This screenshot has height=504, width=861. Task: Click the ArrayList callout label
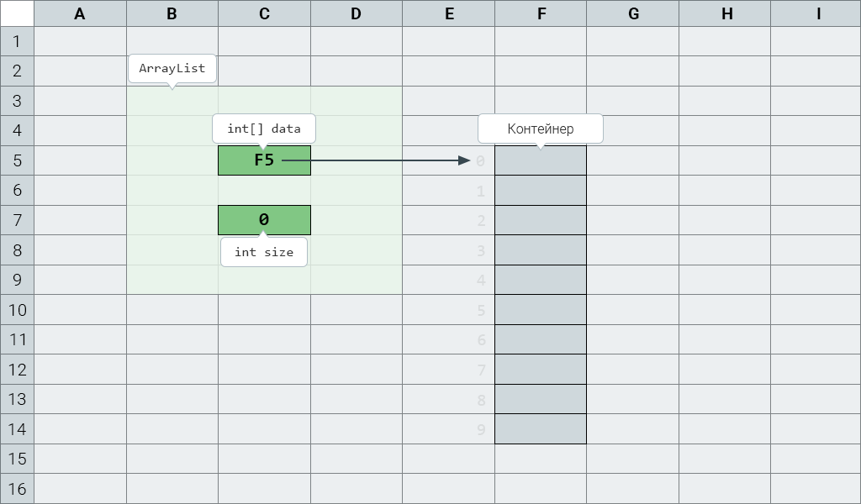point(172,69)
